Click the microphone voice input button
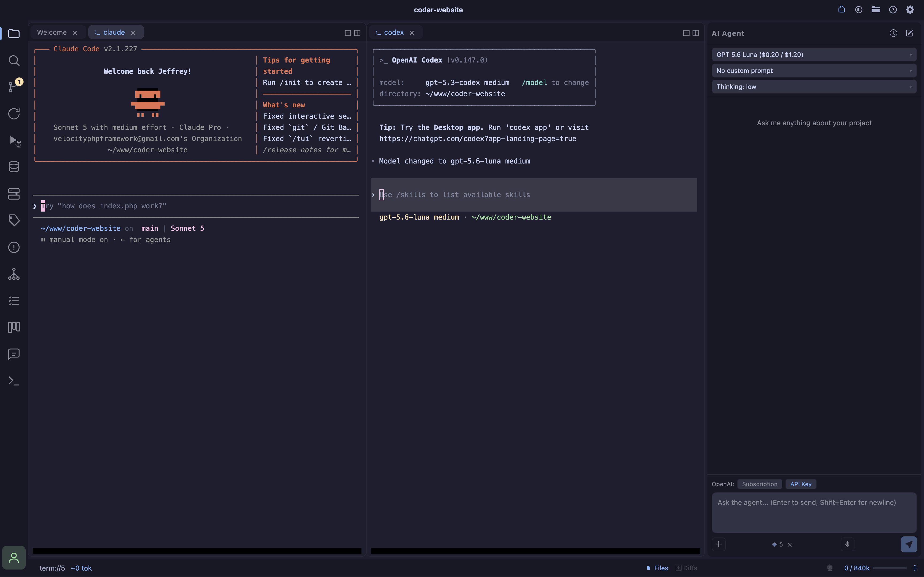Viewport: 924px width, 577px height. coord(847,544)
